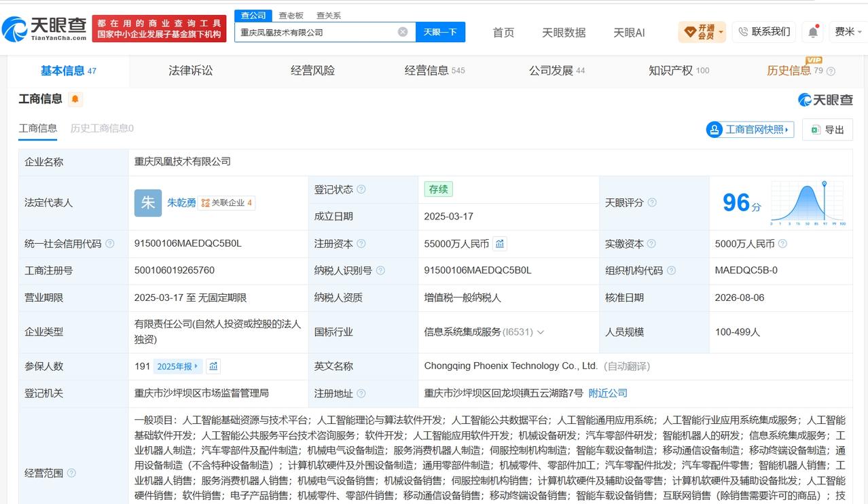The width and height of the screenshot is (868, 504).
Task: Open help icon next to 注册地址
Action: pos(361,393)
